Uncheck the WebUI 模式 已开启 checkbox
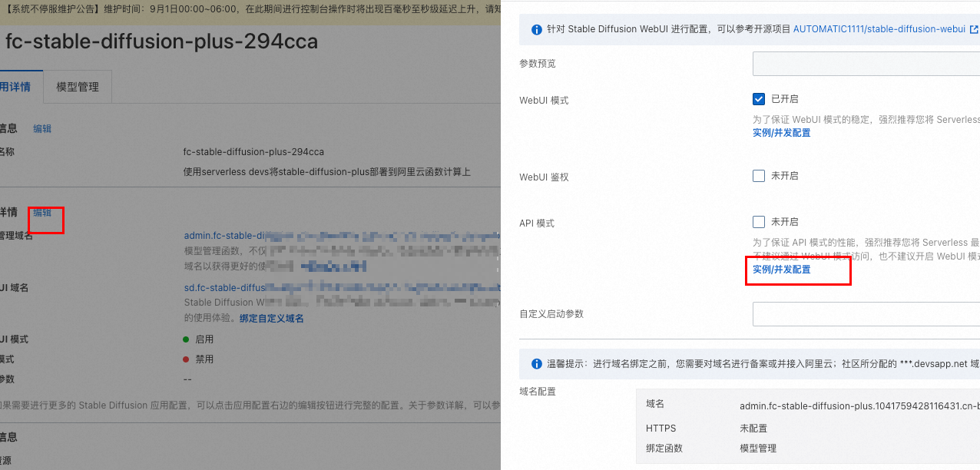This screenshot has width=980, height=470. tap(759, 99)
